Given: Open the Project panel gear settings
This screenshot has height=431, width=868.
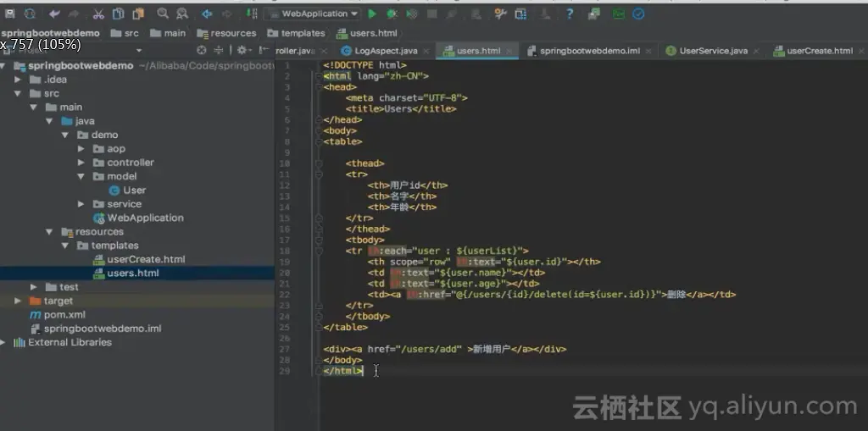Looking at the screenshot, I should [242, 50].
